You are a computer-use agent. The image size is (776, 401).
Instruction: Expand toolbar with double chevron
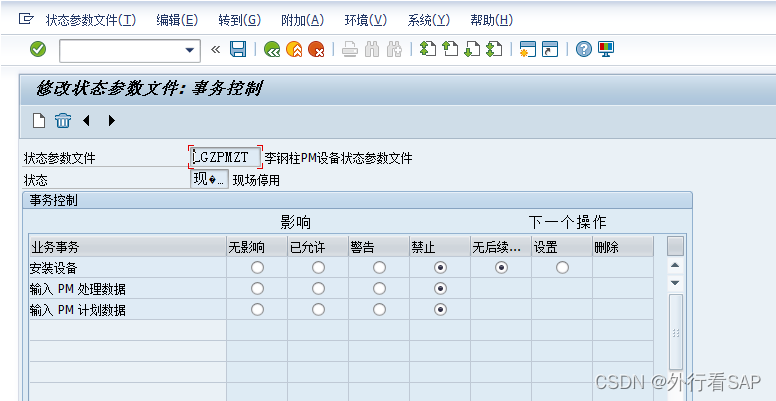click(215, 49)
